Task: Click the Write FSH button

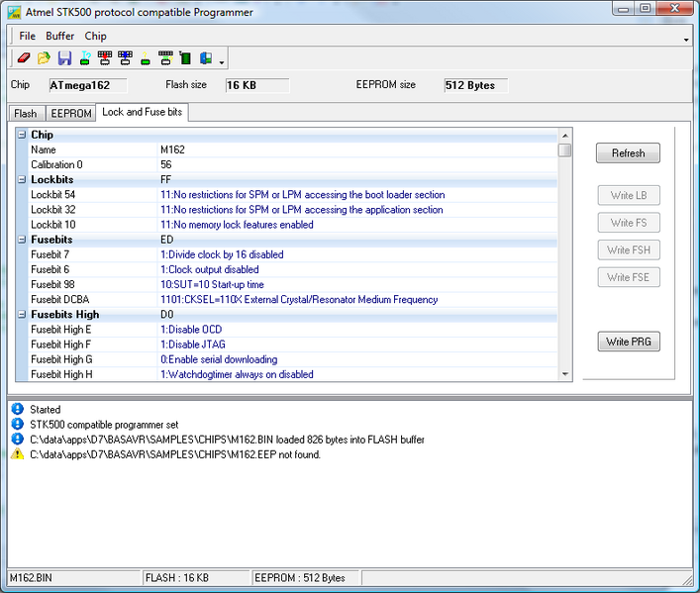Action: [629, 250]
